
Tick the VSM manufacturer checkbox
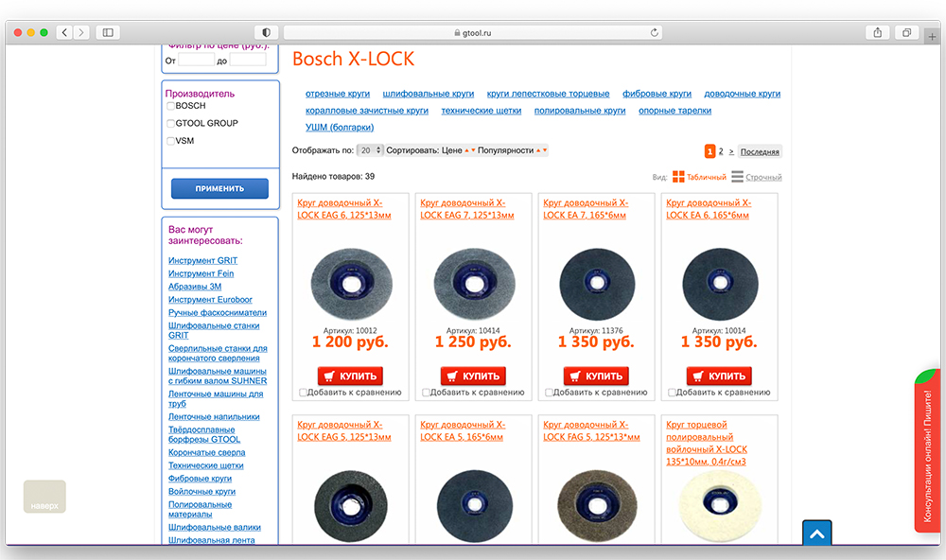click(x=170, y=141)
